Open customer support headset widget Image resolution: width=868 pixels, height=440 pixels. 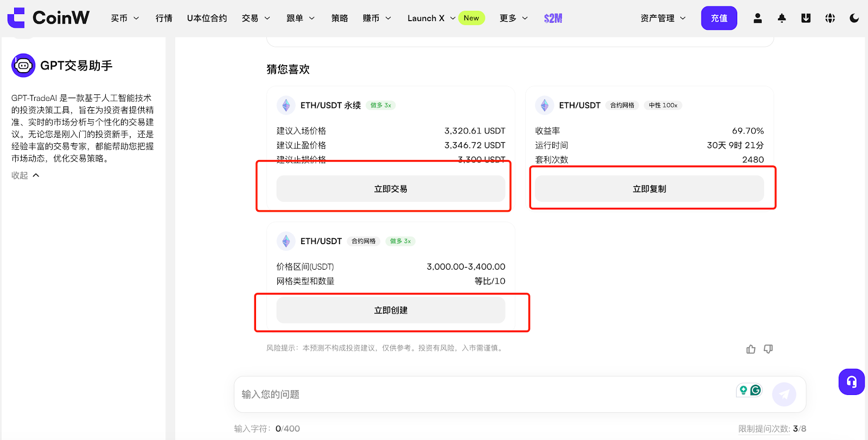851,382
